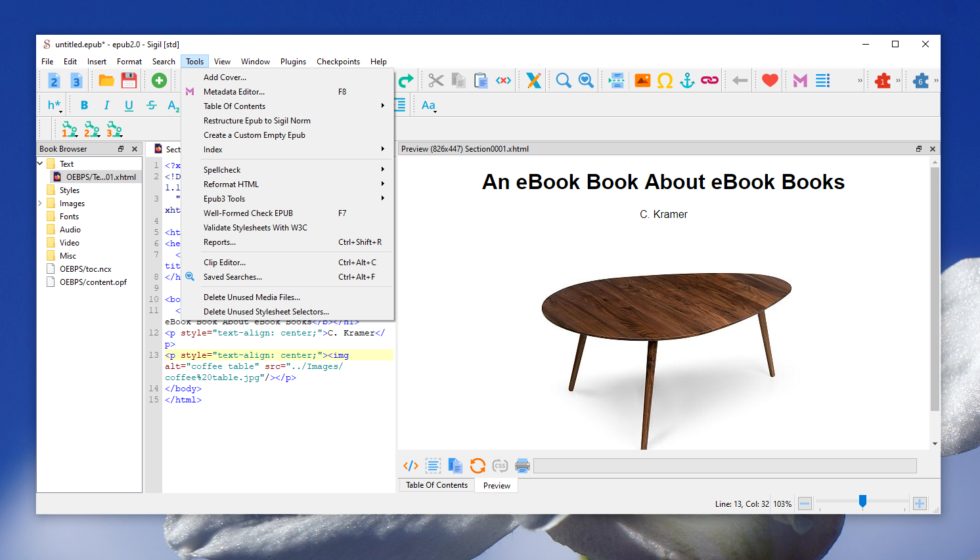Click the zoom slider handle

point(862,502)
